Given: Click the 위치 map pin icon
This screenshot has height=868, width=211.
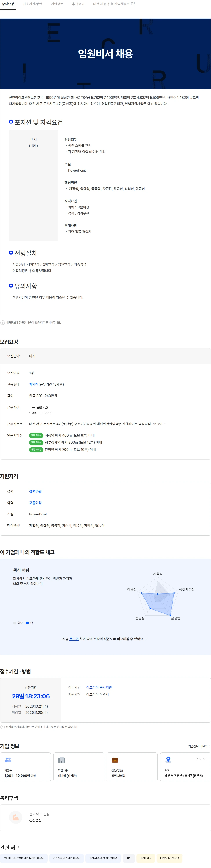Looking at the screenshot, I should tap(168, 759).
